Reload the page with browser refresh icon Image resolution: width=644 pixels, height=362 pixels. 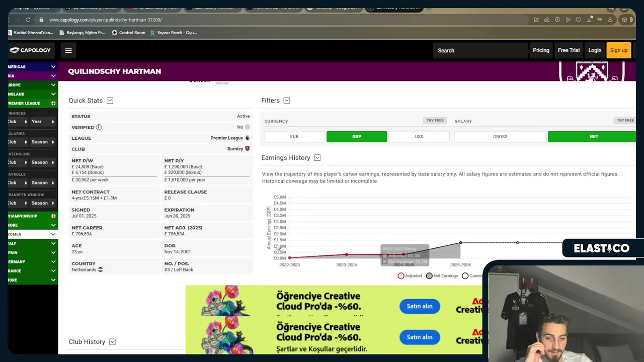tap(28, 20)
